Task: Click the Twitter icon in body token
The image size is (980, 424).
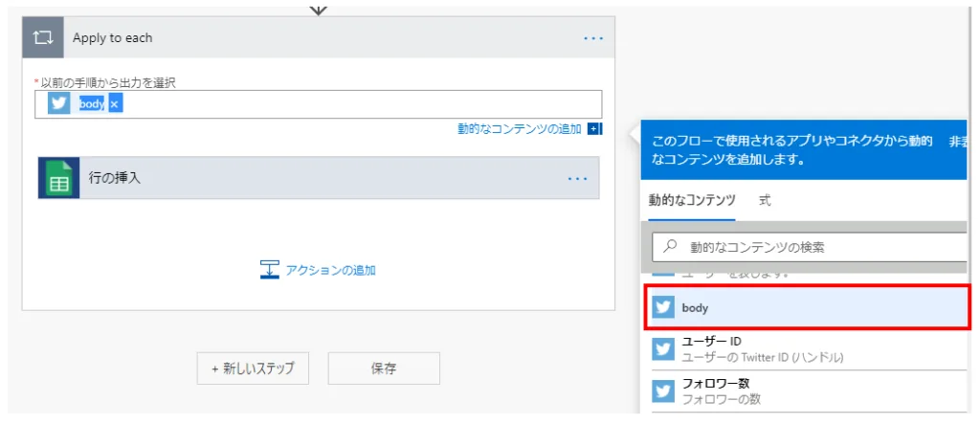Action: pos(58,104)
